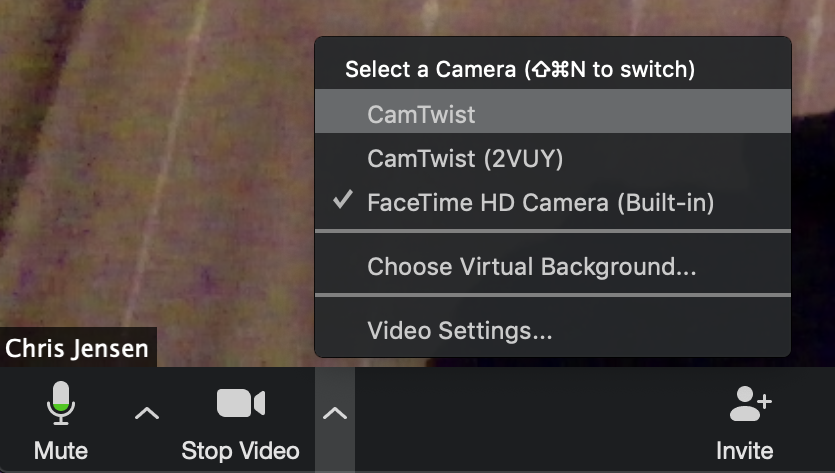Screen dimensions: 835x473
Task: Click empty toolbar space left of Invite
Action: click(533, 419)
